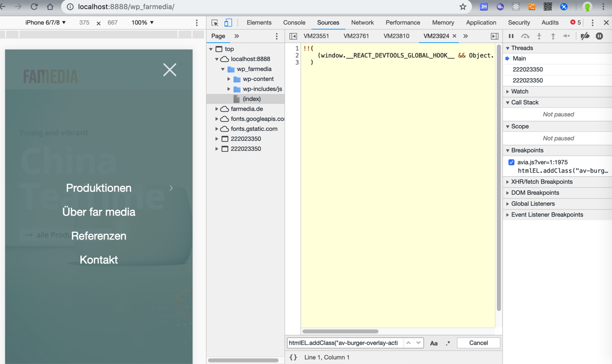The height and width of the screenshot is (364, 612).
Task: Open device toolbar more options menu
Action: pyautogui.click(x=196, y=23)
